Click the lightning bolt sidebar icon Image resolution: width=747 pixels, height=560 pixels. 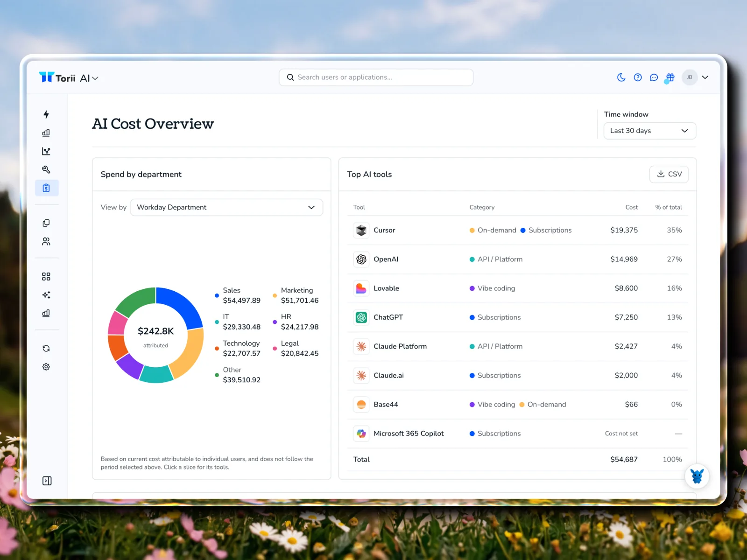click(x=46, y=114)
